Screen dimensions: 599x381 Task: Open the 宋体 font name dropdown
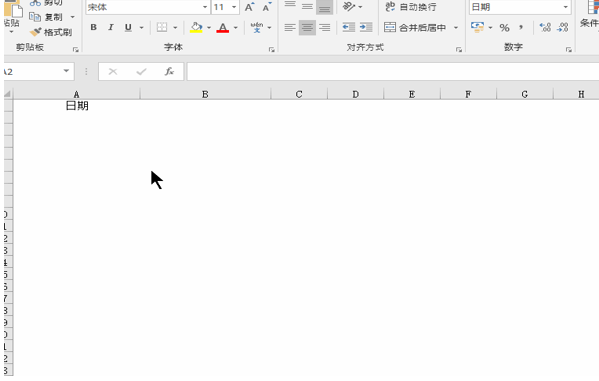[205, 7]
